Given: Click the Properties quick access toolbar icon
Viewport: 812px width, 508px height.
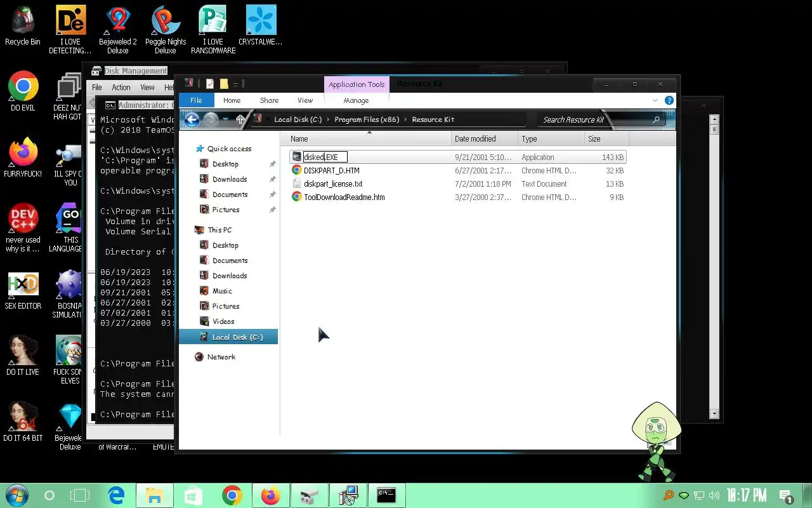Looking at the screenshot, I should tap(210, 84).
